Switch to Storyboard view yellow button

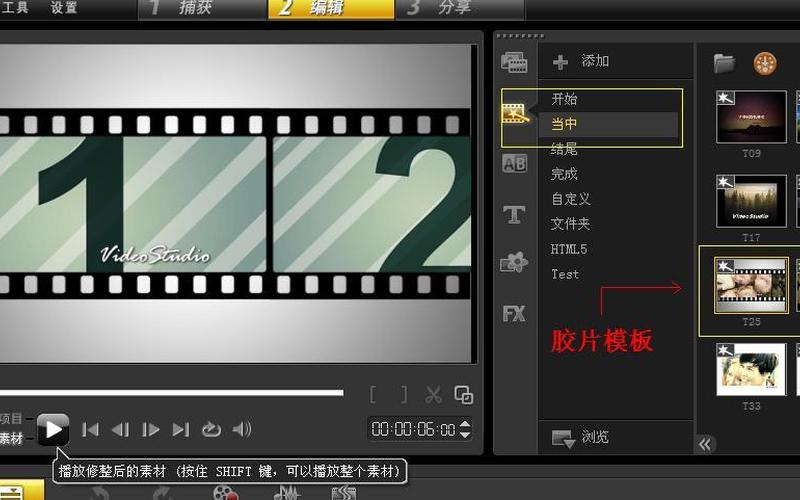coord(20,490)
